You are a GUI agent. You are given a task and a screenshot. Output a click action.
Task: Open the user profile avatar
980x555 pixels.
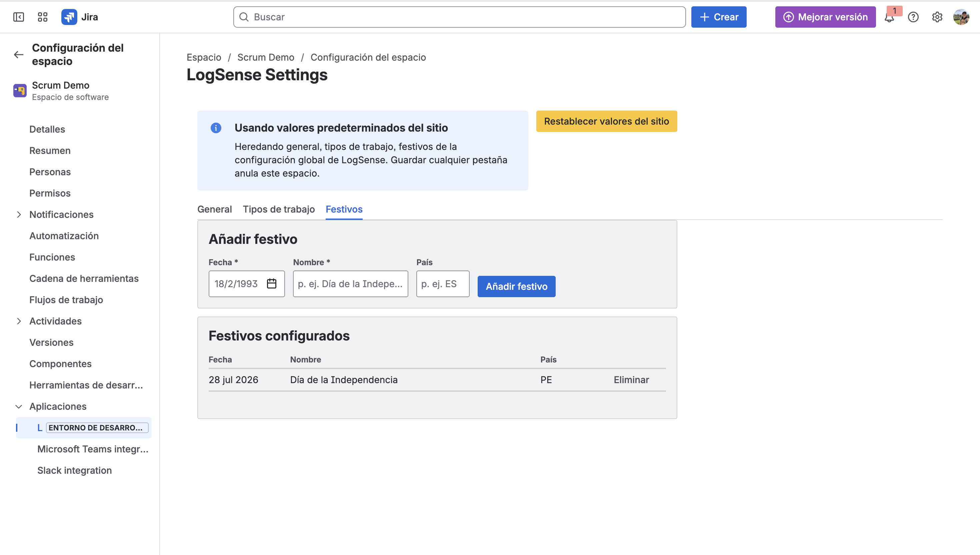pos(961,17)
